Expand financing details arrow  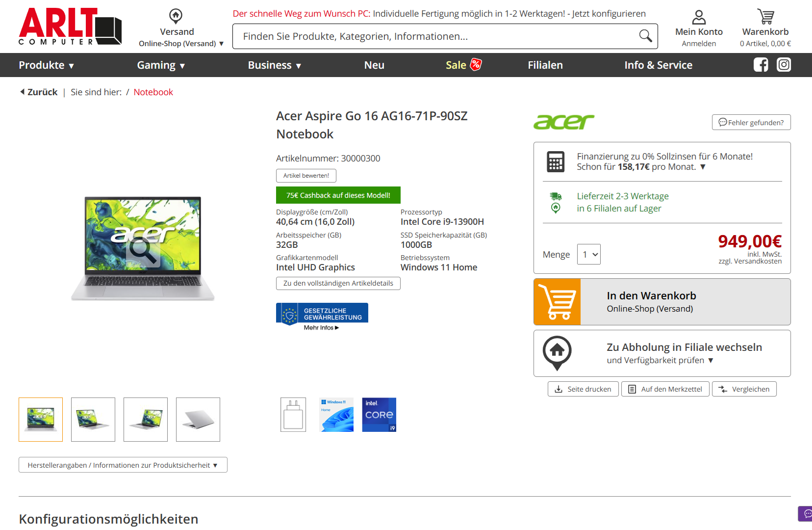(x=703, y=167)
